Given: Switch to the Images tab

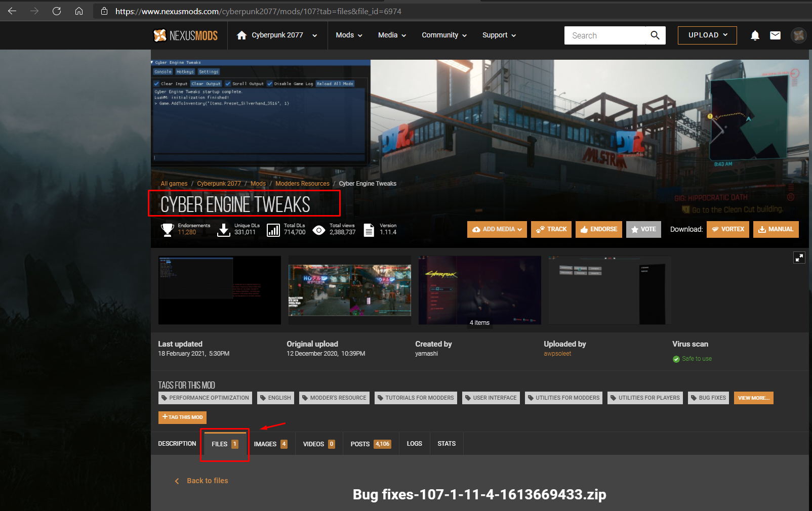Looking at the screenshot, I should [x=271, y=444].
